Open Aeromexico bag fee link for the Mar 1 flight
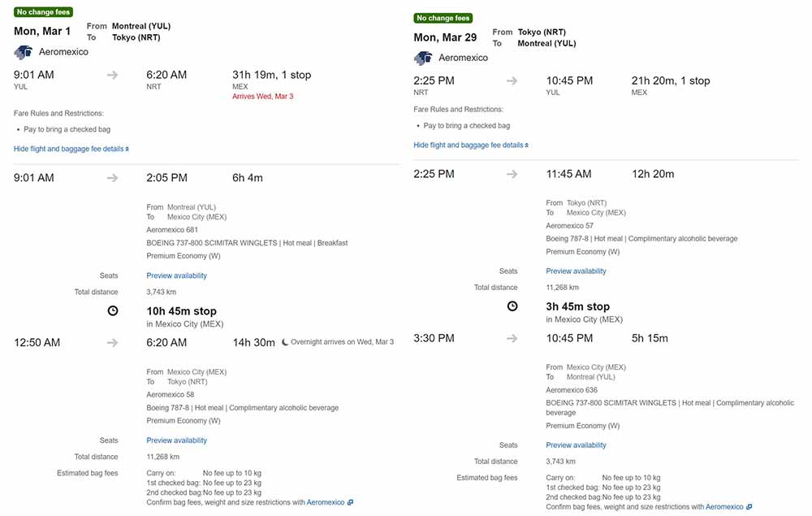 (x=325, y=502)
